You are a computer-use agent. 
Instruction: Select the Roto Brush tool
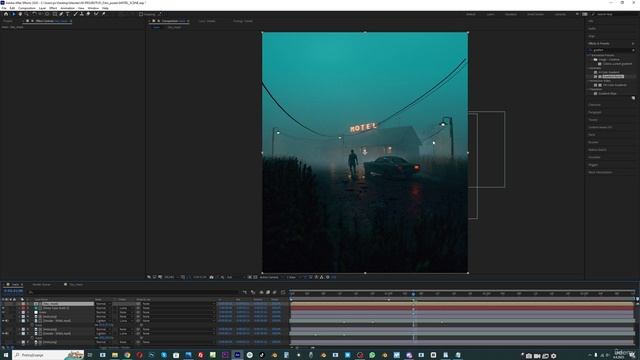[96, 14]
